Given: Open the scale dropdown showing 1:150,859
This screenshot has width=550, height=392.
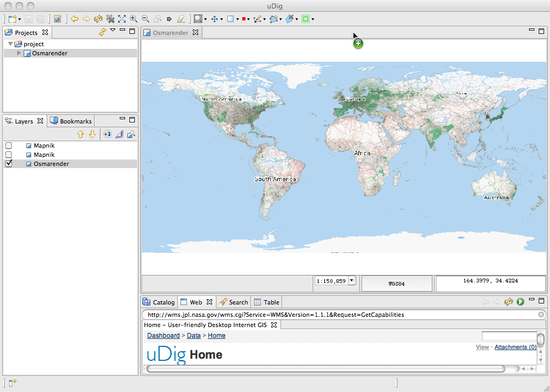Looking at the screenshot, I should coord(352,280).
